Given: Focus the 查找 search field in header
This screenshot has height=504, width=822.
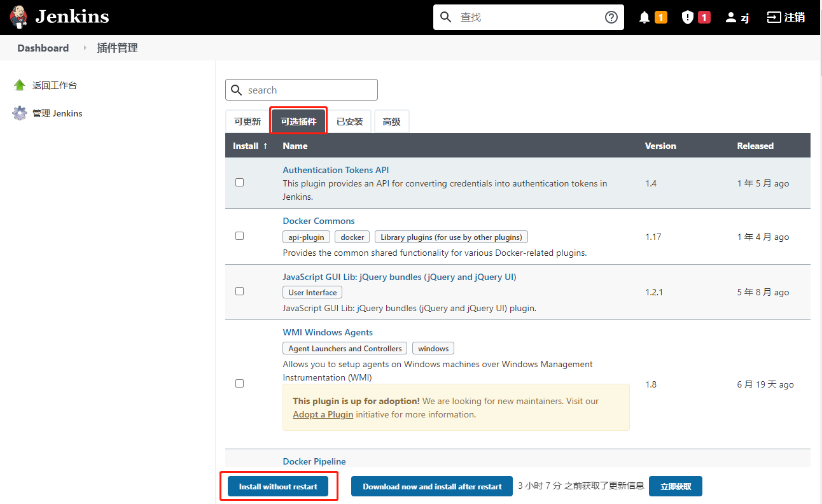Looking at the screenshot, I should [x=528, y=17].
